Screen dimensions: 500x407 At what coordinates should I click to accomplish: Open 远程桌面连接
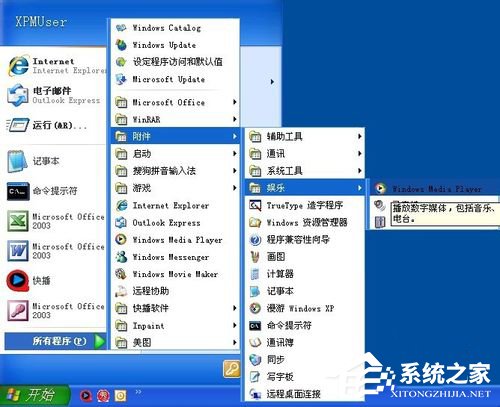(305, 394)
